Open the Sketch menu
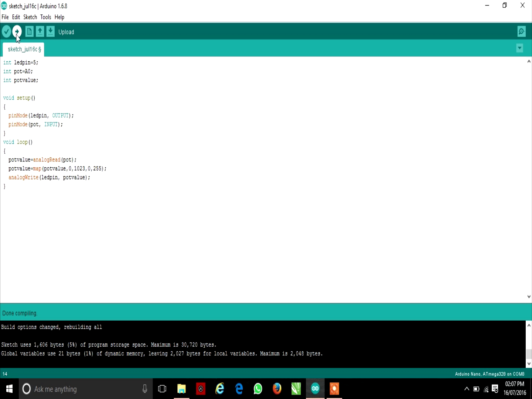Viewport: 532px width, 399px height. [30, 17]
